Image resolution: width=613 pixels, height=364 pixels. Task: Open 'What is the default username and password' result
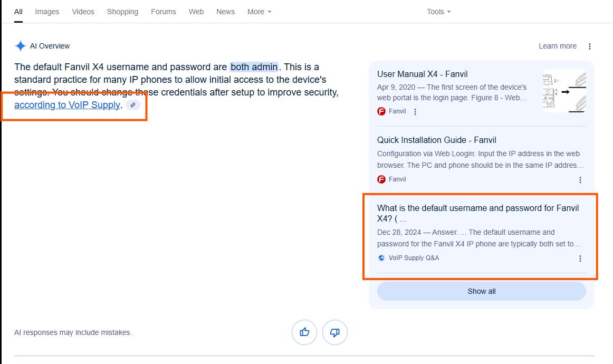[478, 213]
